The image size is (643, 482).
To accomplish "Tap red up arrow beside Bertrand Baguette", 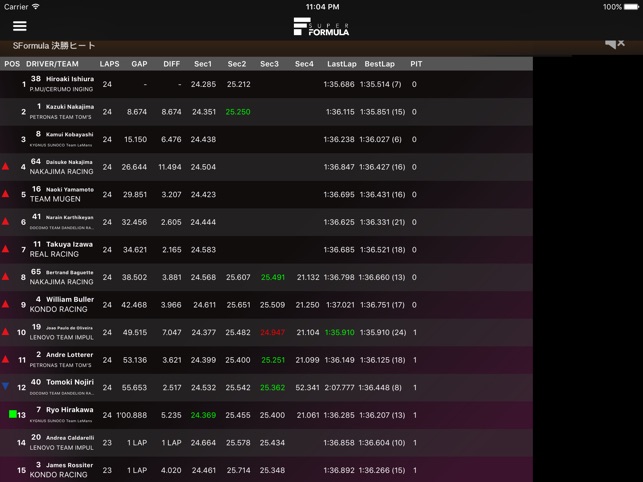I will (x=5, y=276).
